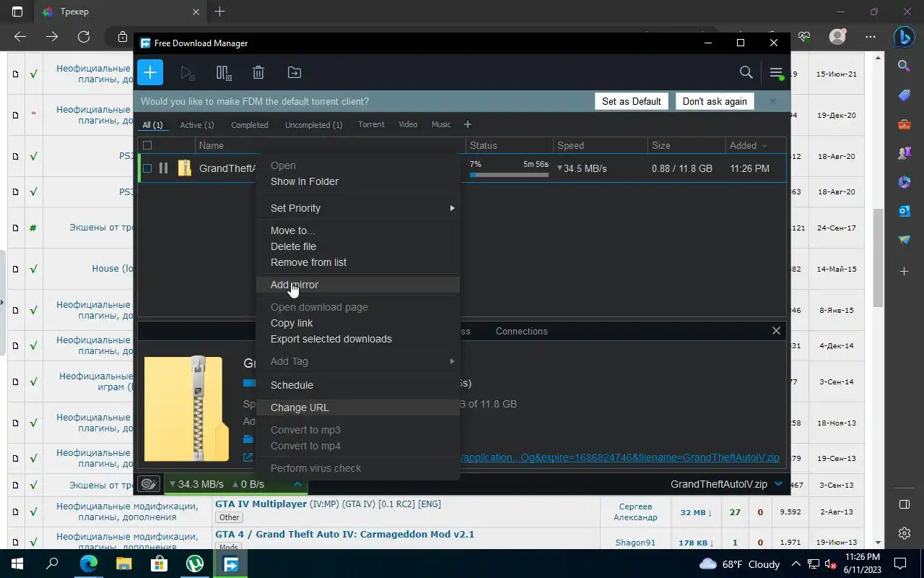
Task: Open a new browser tab
Action: 220,12
